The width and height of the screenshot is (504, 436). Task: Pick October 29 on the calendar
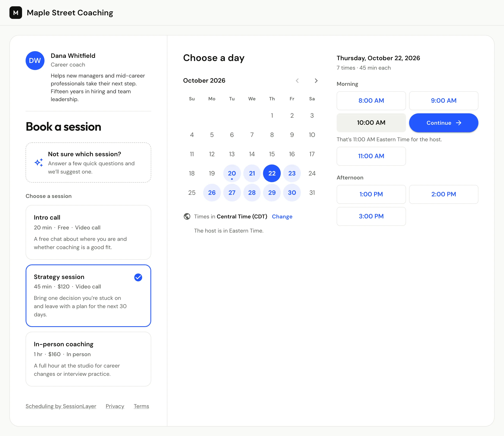272,193
